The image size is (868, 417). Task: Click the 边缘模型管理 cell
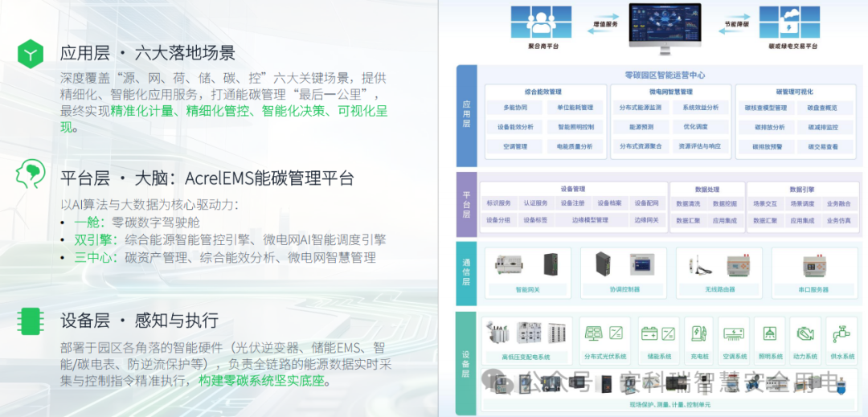(x=591, y=220)
